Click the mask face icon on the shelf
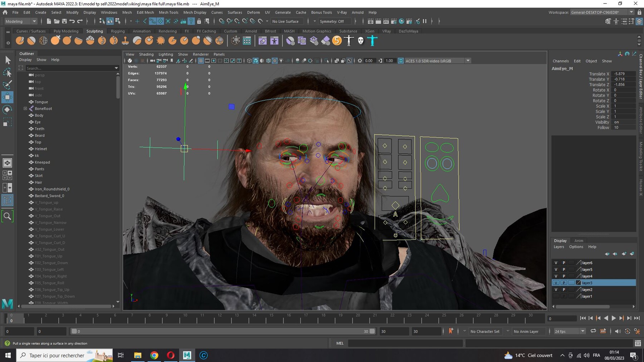Viewport: 644px width, 362px height. tap(361, 40)
